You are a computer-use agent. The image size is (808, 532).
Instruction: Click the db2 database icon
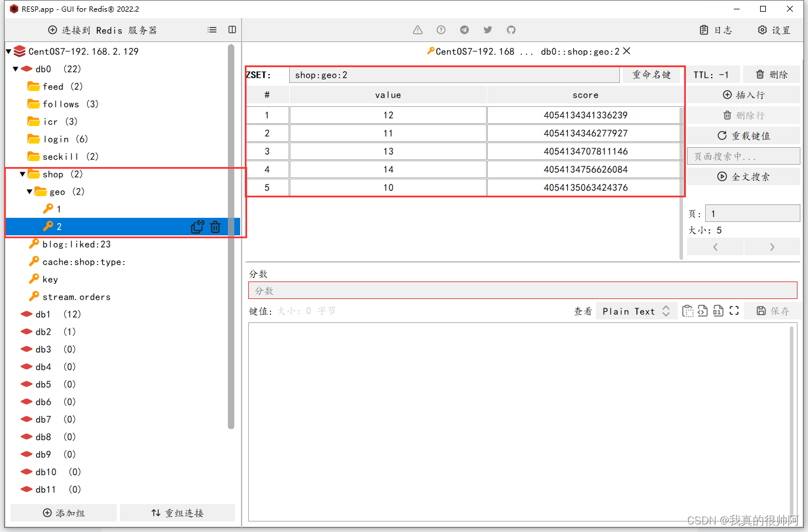click(x=26, y=332)
